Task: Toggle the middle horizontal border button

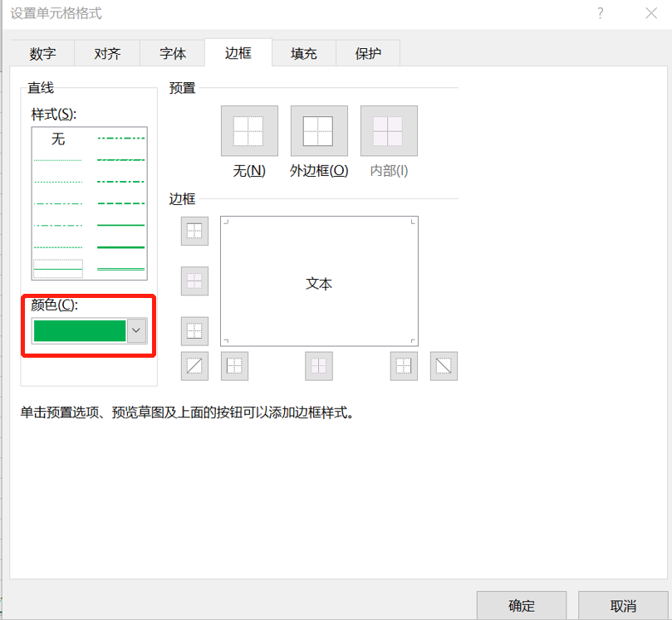Action: (x=194, y=281)
